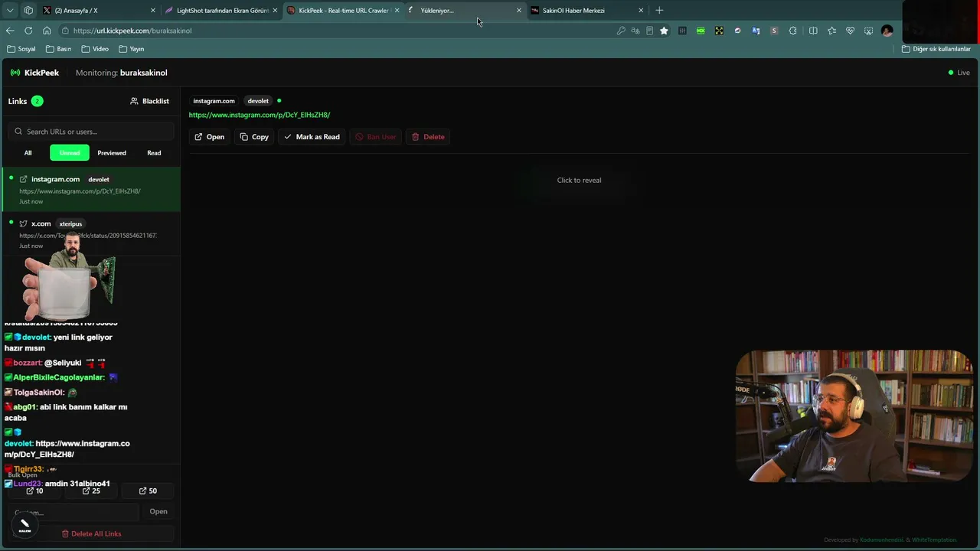Screen dimensions: 980x551
Task: Open the Blacklist panel
Action: pos(149,101)
